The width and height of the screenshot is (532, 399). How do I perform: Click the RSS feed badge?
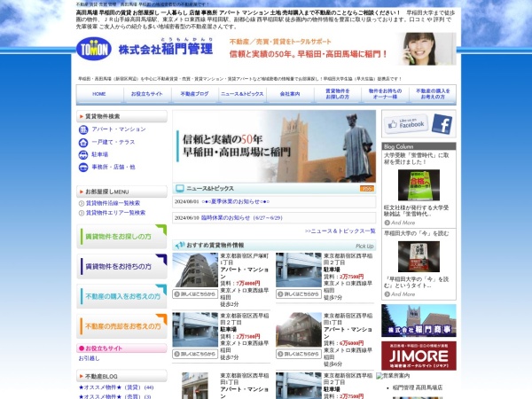tap(367, 189)
